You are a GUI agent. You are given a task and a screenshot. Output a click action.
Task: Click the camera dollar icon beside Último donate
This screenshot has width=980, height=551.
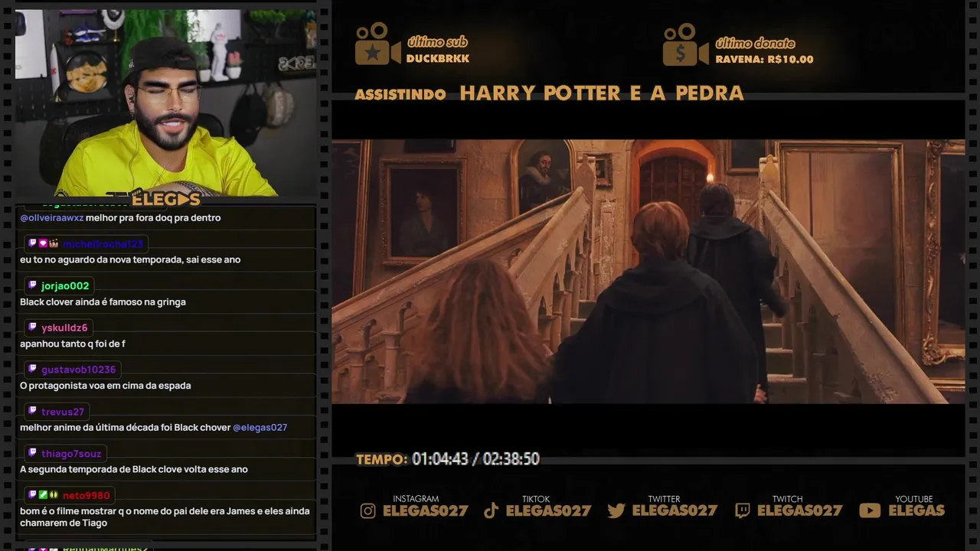click(685, 44)
